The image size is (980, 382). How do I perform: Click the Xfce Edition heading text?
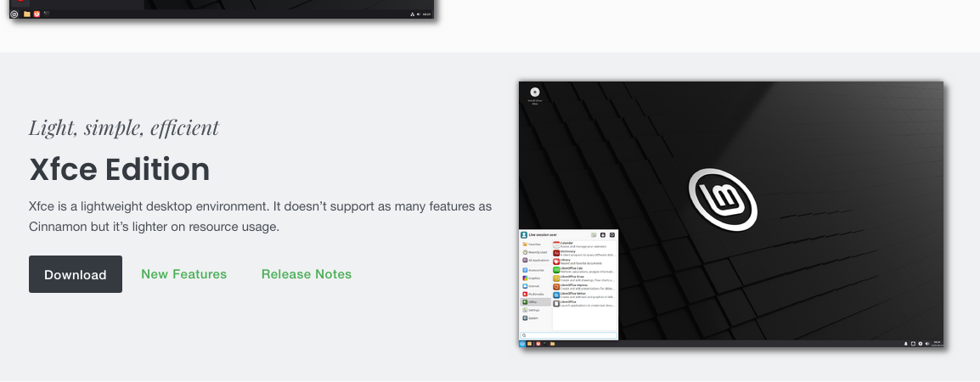coord(120,170)
